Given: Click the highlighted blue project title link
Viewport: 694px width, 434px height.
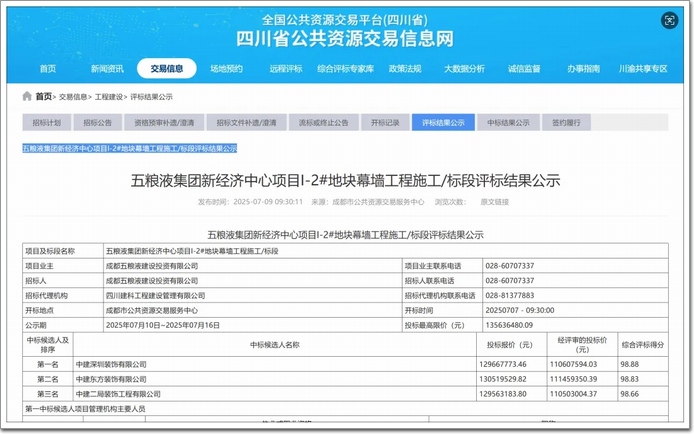Looking at the screenshot, I should point(129,148).
